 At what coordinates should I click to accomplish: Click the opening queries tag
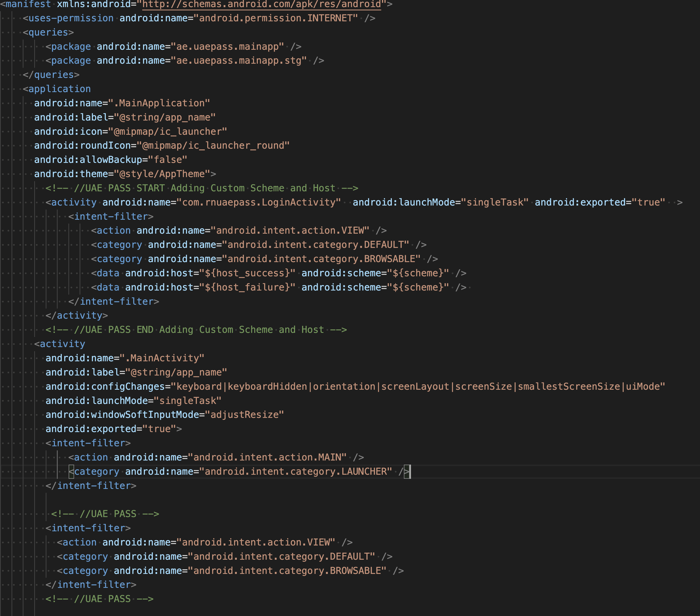pyautogui.click(x=48, y=33)
